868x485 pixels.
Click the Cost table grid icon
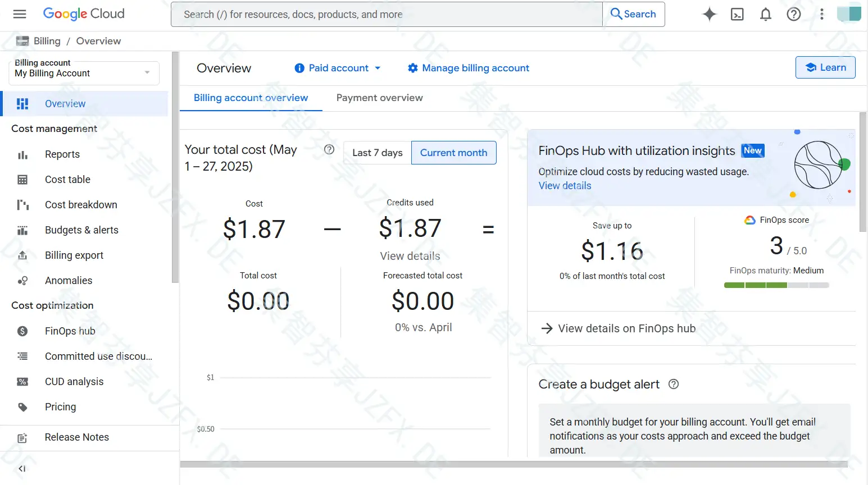pyautogui.click(x=22, y=180)
